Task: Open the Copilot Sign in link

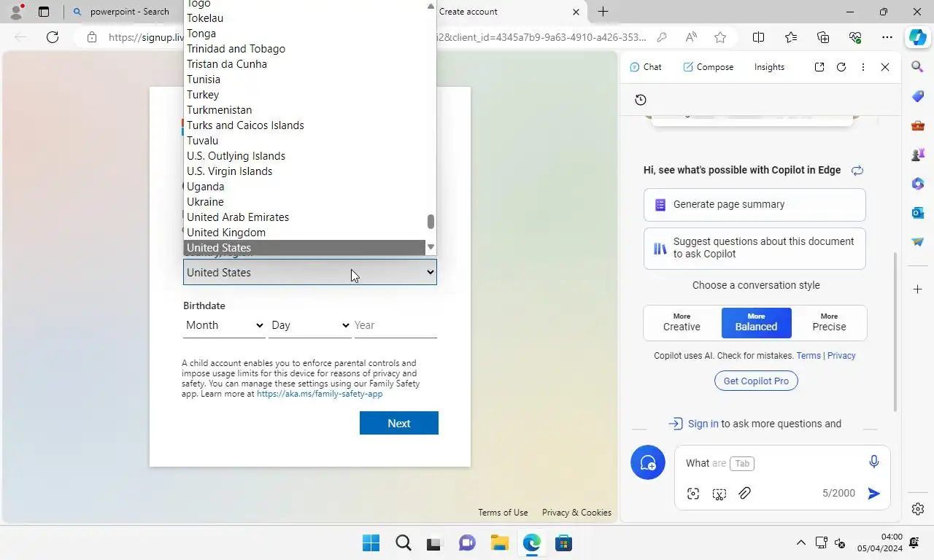Action: click(x=703, y=424)
